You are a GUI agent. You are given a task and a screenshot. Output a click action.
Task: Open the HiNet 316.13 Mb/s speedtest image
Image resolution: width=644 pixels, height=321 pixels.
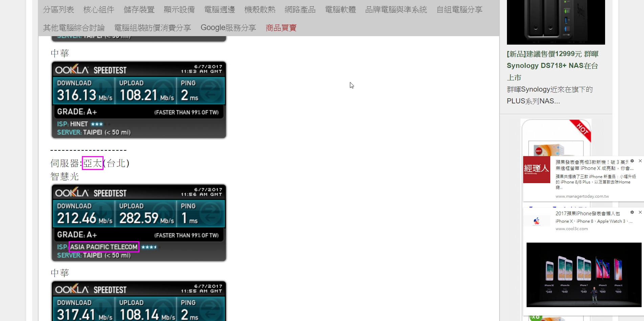pyautogui.click(x=139, y=100)
